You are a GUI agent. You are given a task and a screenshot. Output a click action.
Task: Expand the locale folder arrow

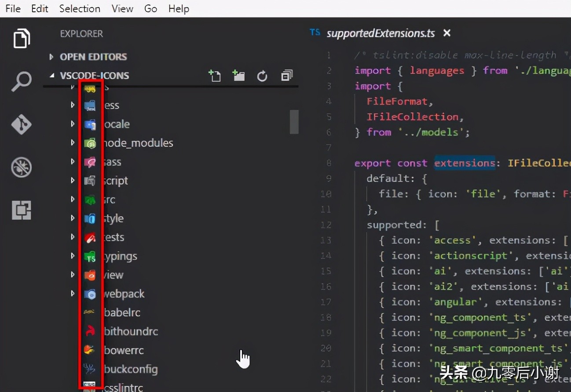pyautogui.click(x=73, y=124)
